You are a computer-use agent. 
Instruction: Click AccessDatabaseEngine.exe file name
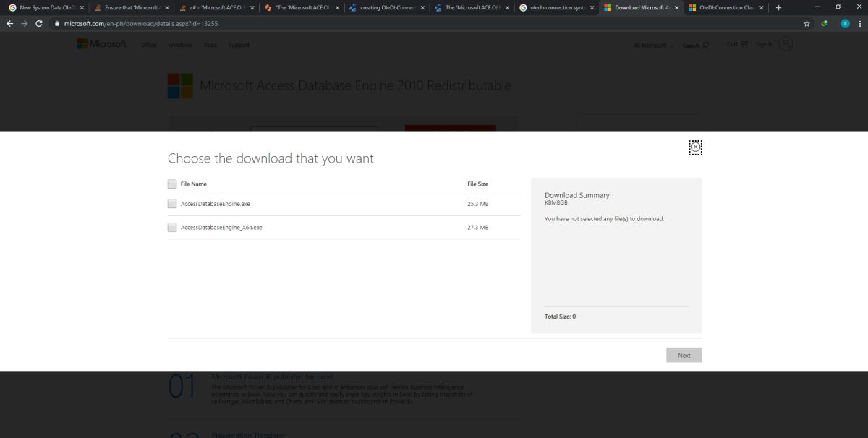pyautogui.click(x=215, y=204)
